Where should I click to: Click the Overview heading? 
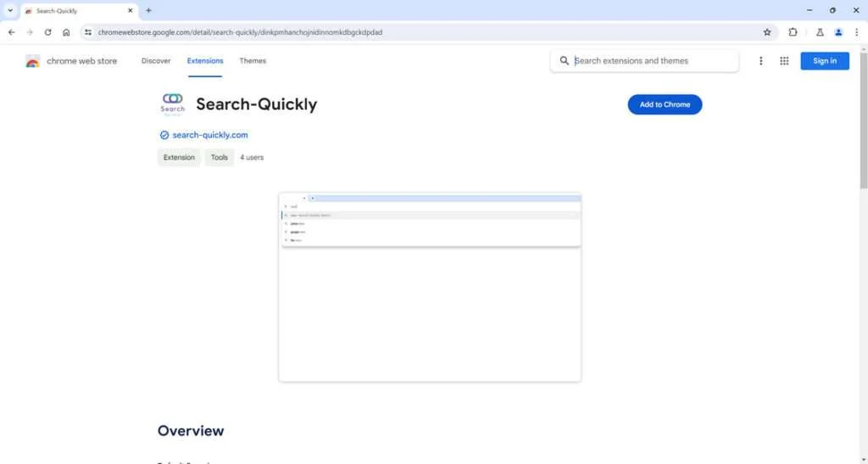[x=191, y=431]
